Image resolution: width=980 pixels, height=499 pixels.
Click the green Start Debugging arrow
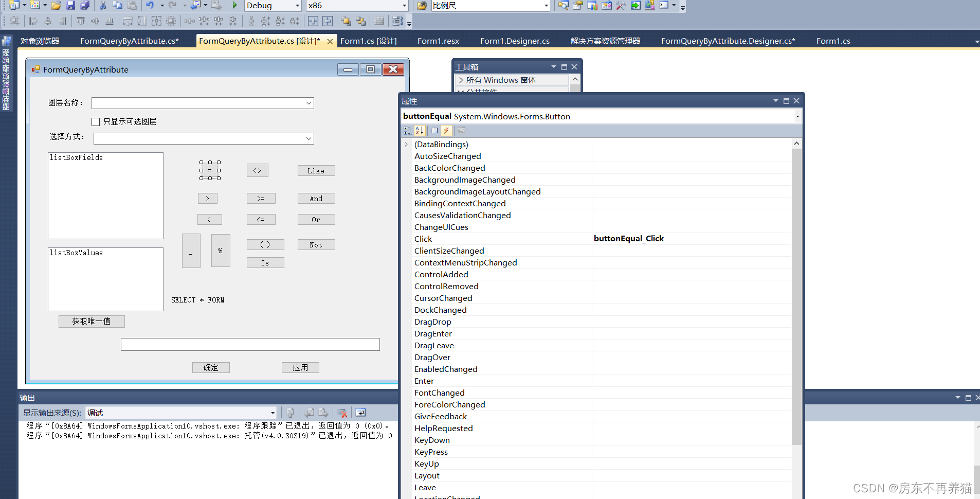(234, 5)
